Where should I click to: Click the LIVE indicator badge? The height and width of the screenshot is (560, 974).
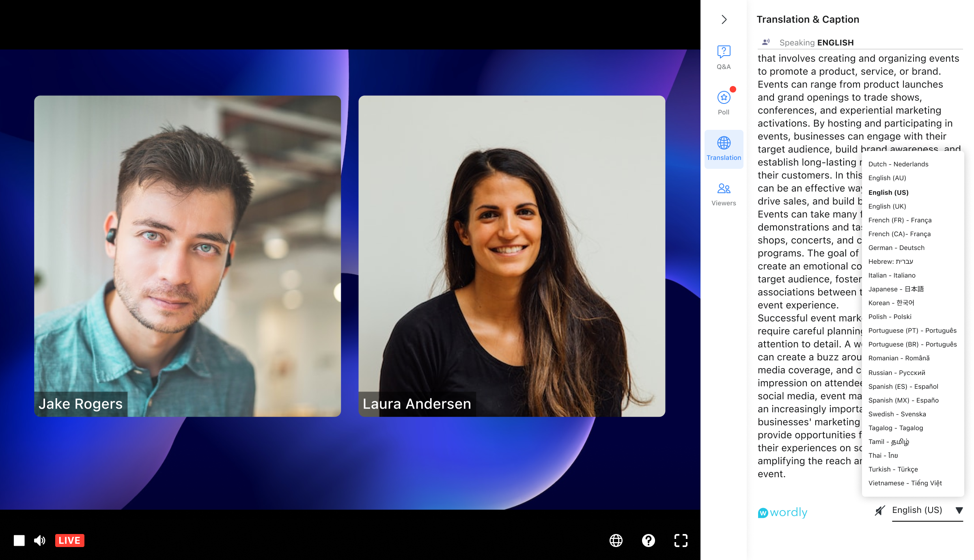pos(69,540)
